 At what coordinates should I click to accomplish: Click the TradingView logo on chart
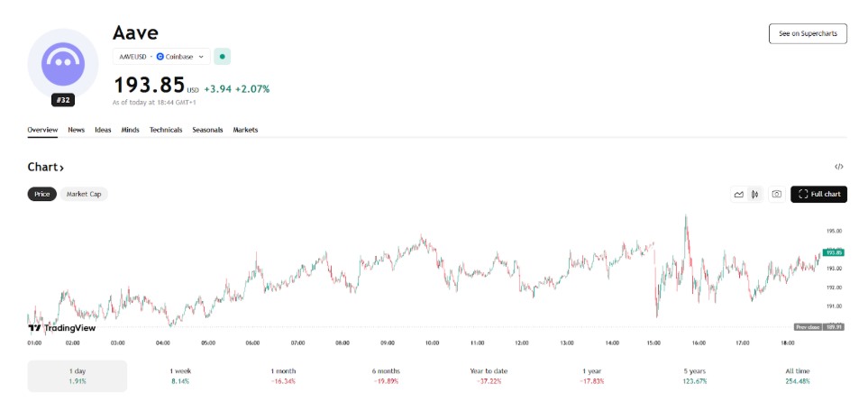tap(62, 328)
